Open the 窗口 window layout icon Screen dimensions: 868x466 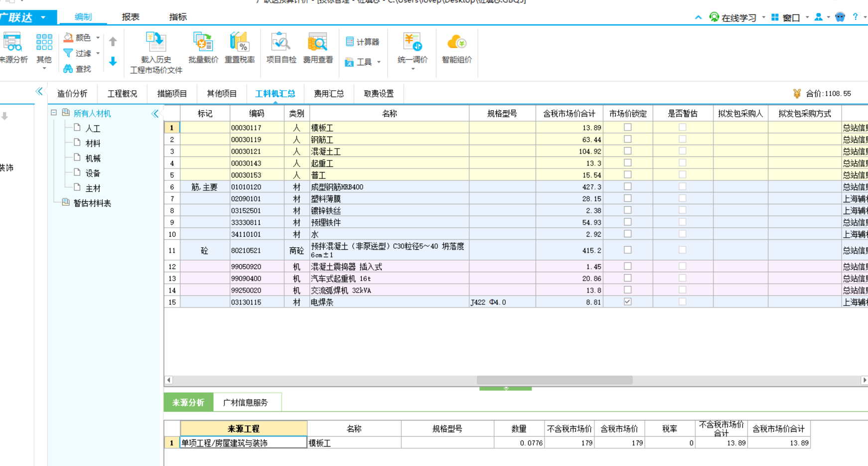[x=775, y=17]
